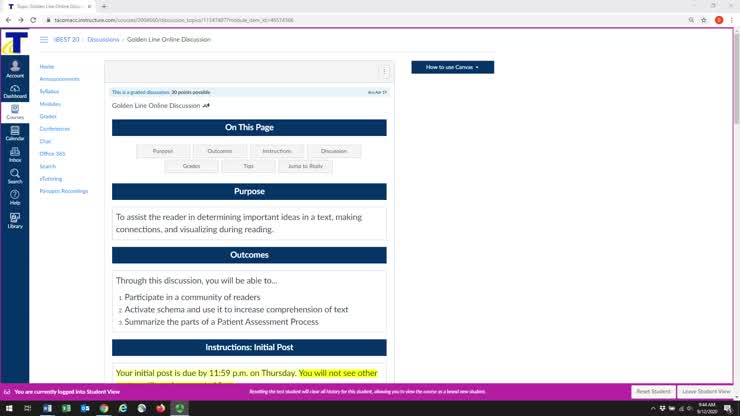Jump to the Grades section button

pos(191,166)
